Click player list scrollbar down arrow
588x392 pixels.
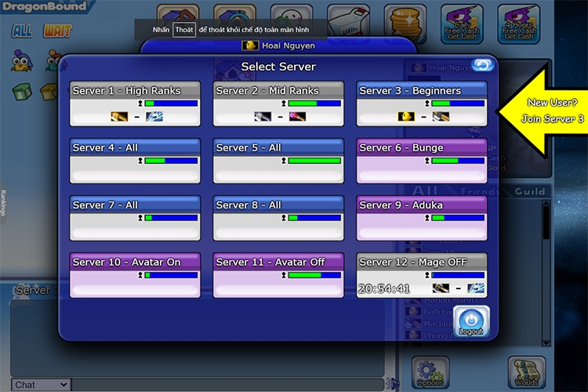coord(546,343)
